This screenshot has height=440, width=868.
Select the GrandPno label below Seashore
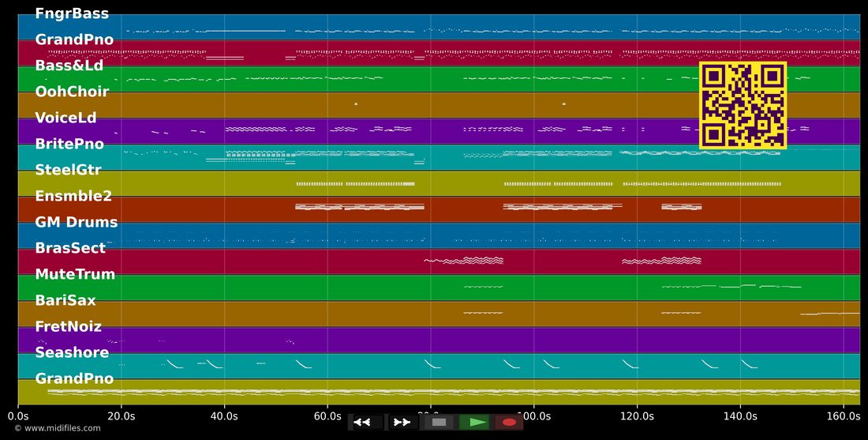point(74,378)
